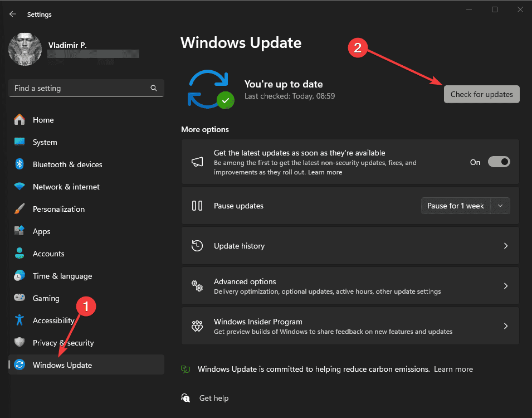The width and height of the screenshot is (532, 418).
Task: Click the Accessibility figure icon
Action: [x=19, y=320]
